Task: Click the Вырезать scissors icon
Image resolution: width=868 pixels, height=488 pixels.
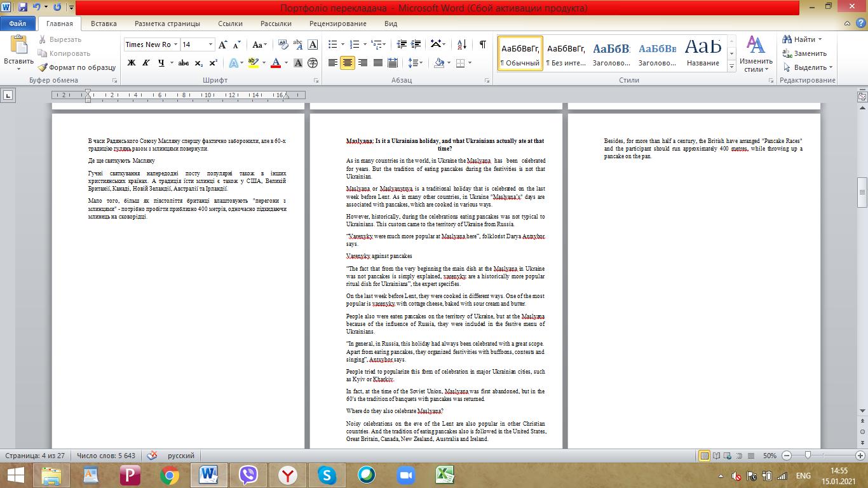Action: [x=43, y=39]
